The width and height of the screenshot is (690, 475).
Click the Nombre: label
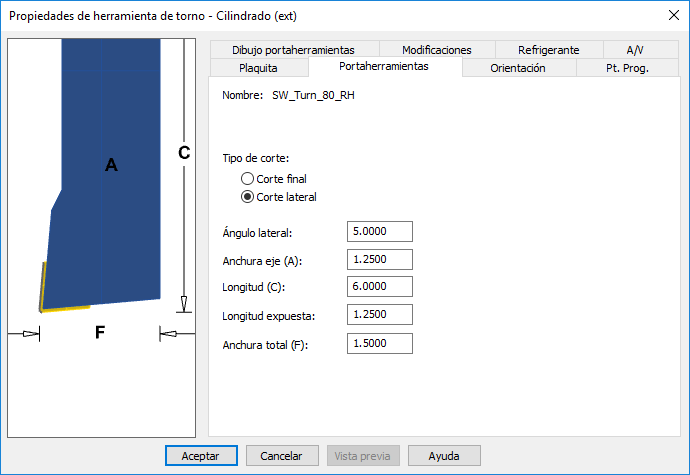[242, 96]
